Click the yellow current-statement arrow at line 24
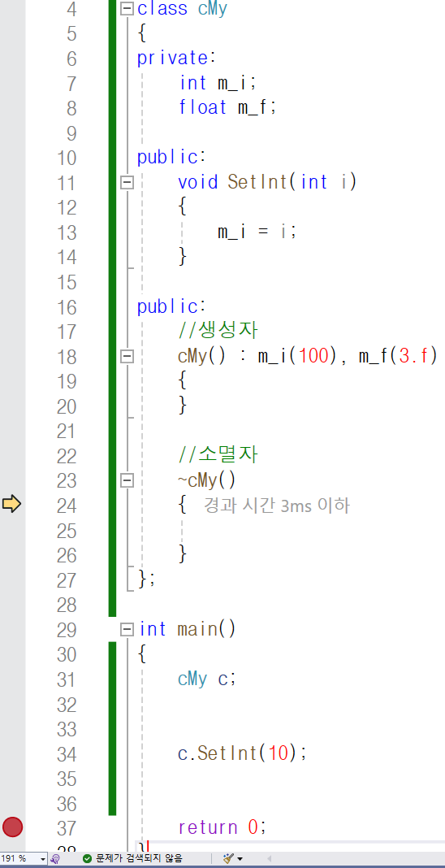The width and height of the screenshot is (445, 868). coord(11,505)
